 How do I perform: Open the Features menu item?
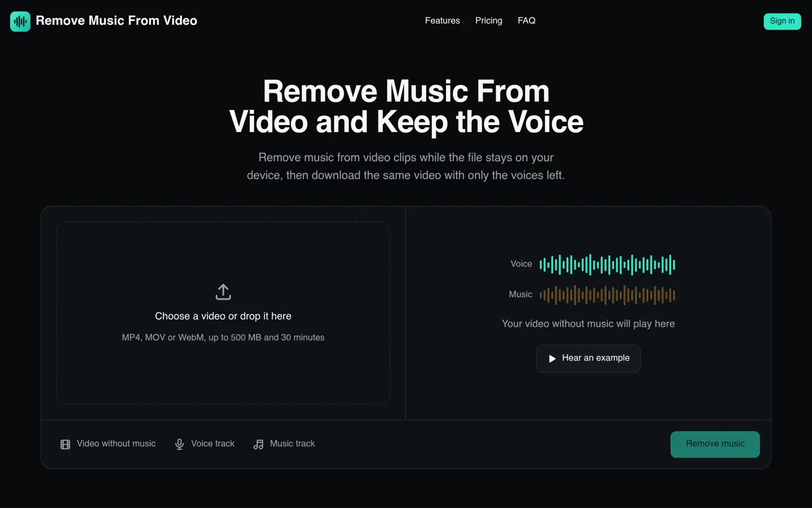tap(442, 21)
